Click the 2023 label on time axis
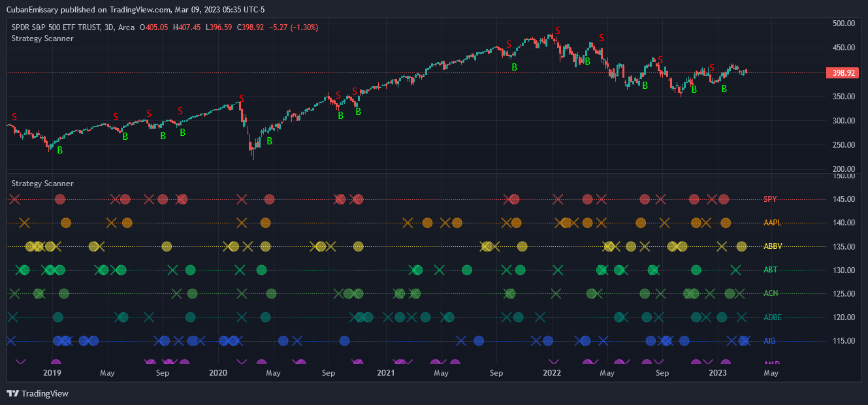Screen dimensions: 868x405 pyautogui.click(x=718, y=373)
